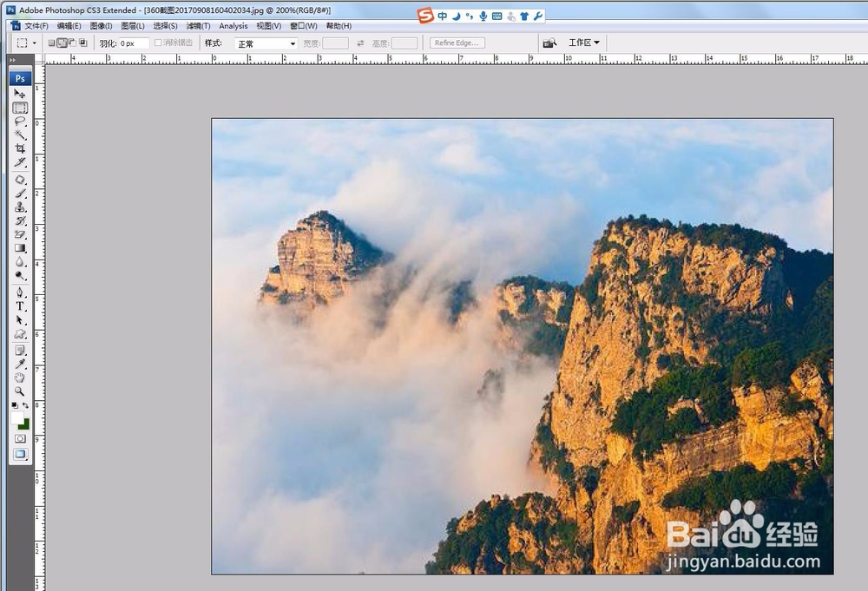Select the History Brush tool

click(20, 220)
